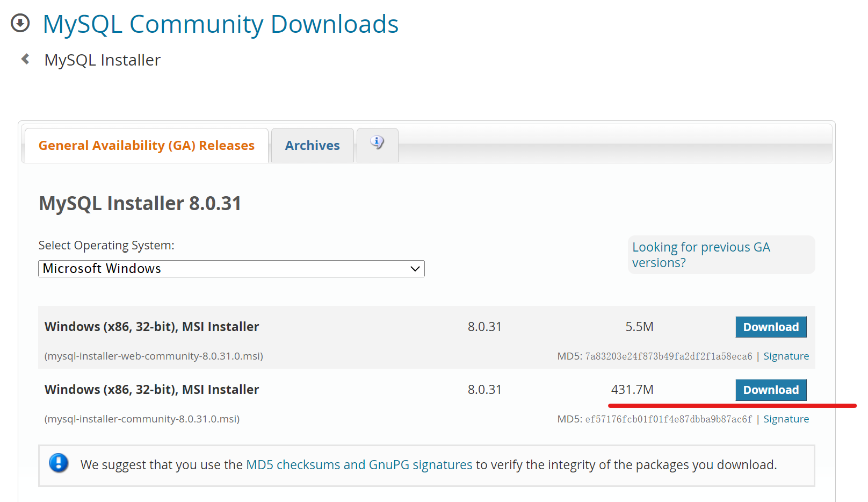Image resolution: width=868 pixels, height=502 pixels.
Task: Click the back chevron next to MySQL Installer
Action: click(25, 59)
